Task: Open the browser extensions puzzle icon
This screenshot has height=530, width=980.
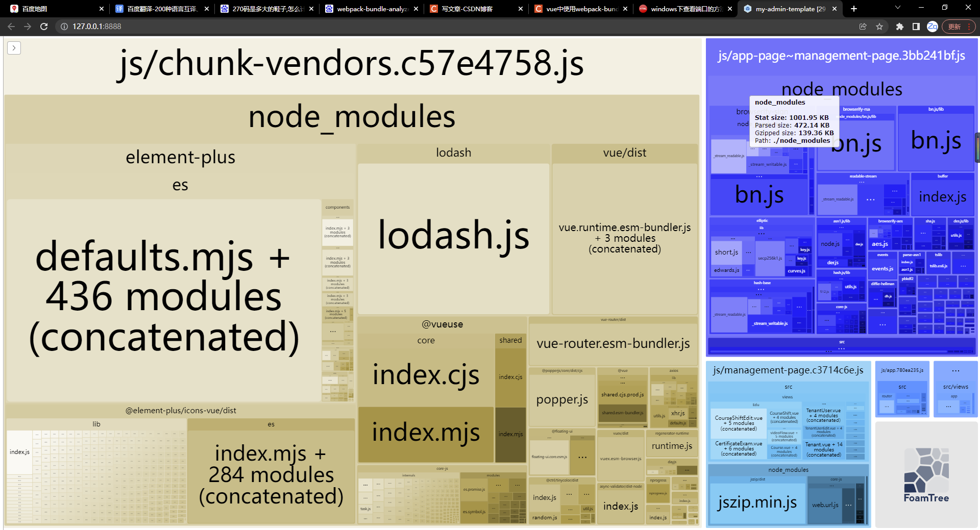Action: coord(899,27)
